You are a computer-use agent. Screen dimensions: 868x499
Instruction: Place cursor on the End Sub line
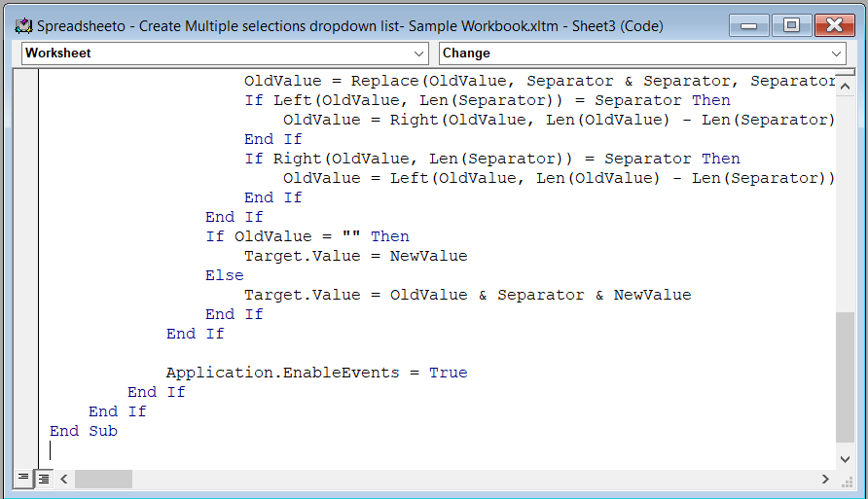[x=84, y=431]
